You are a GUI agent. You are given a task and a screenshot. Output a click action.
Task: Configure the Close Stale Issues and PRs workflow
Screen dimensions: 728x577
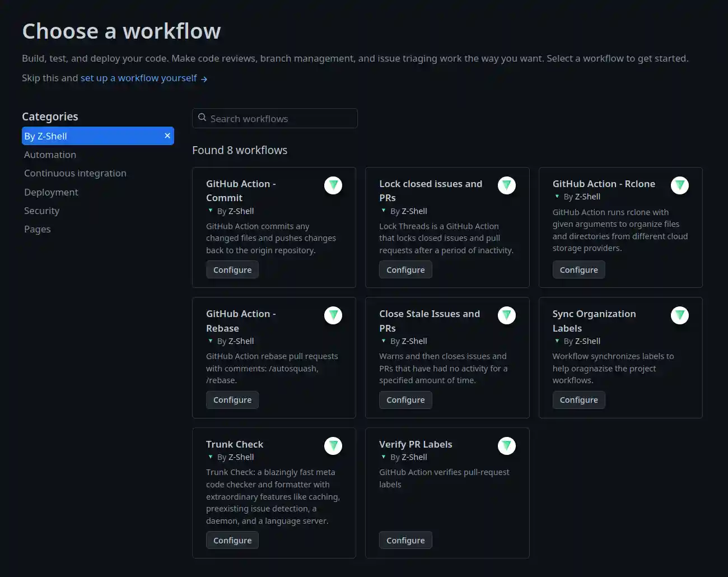(x=405, y=400)
